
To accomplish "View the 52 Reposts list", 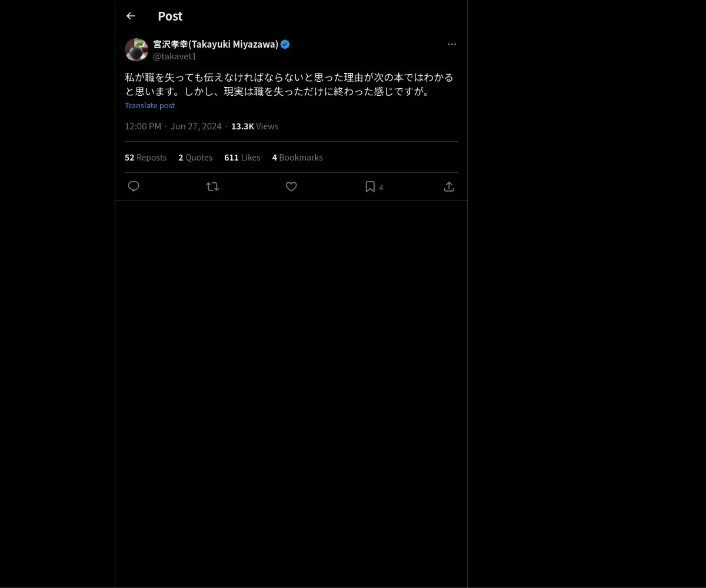I will (145, 157).
